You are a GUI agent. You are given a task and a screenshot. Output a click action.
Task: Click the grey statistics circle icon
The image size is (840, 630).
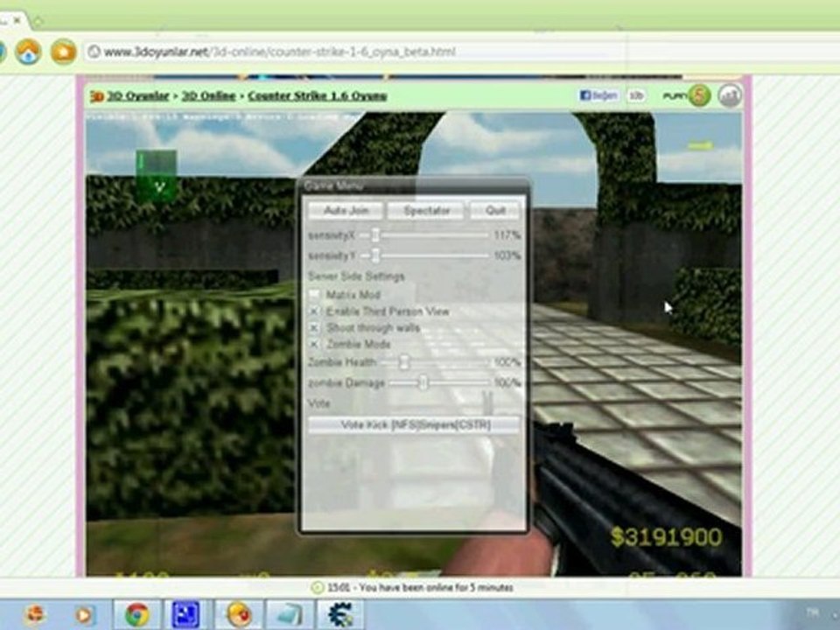click(x=730, y=96)
